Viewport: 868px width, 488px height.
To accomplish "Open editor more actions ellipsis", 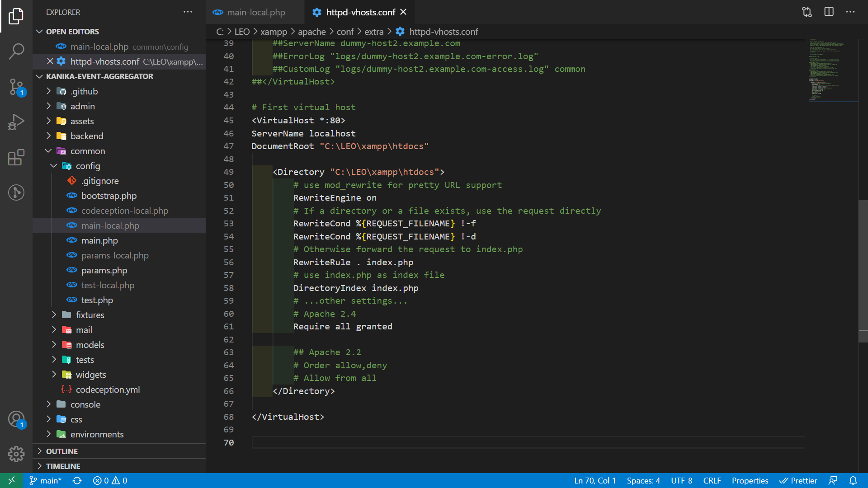I will (x=850, y=12).
